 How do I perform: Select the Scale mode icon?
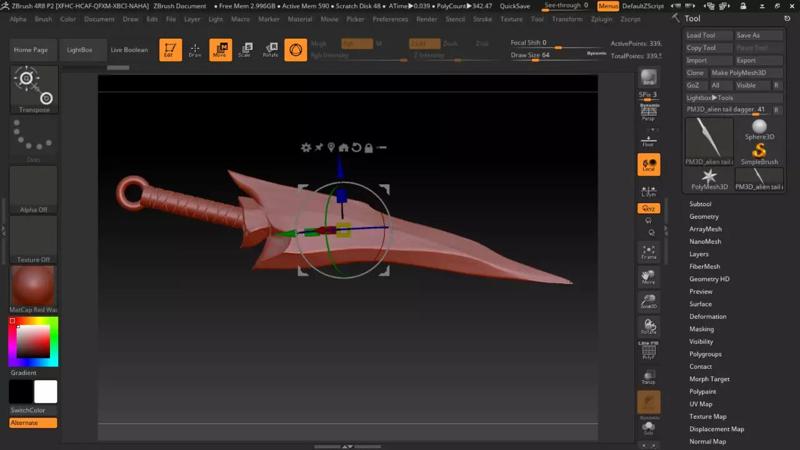[245, 50]
